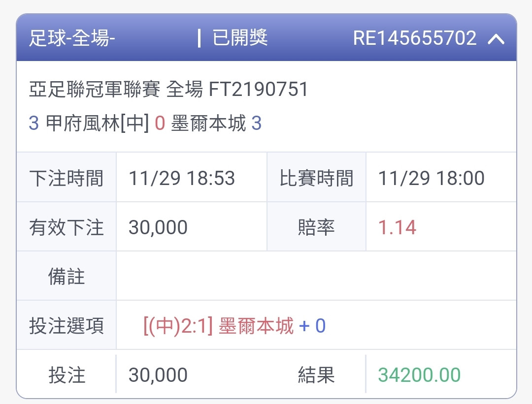The image size is (532, 404).
Task: Click the 賠率 label cell
Action: pyautogui.click(x=317, y=228)
